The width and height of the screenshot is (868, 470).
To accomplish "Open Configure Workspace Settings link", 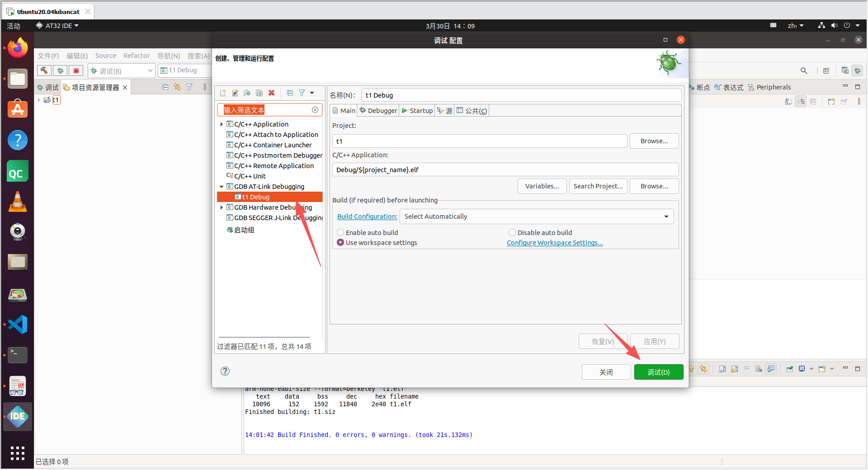I will point(555,243).
